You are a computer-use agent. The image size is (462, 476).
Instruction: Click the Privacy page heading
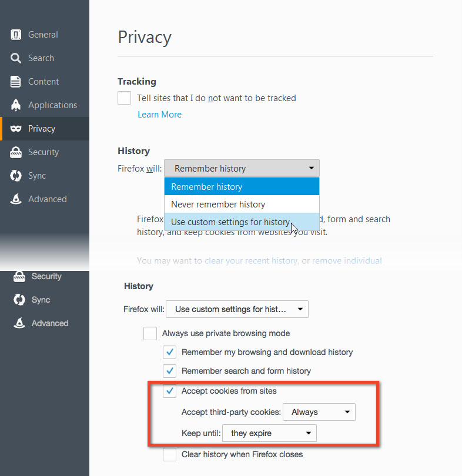[x=145, y=38]
